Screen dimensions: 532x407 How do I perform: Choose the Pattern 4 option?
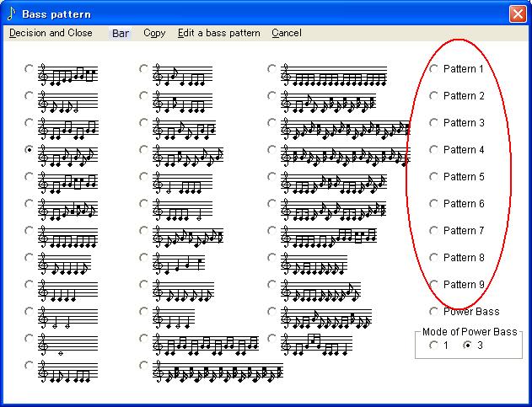434,150
